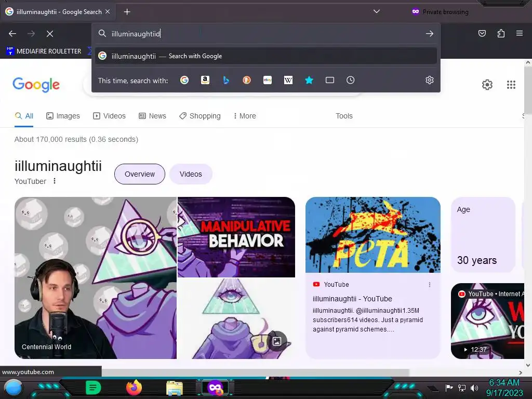Select the Firefox private window taskbar icon
Viewport: 532px width, 399px height.
216,388
